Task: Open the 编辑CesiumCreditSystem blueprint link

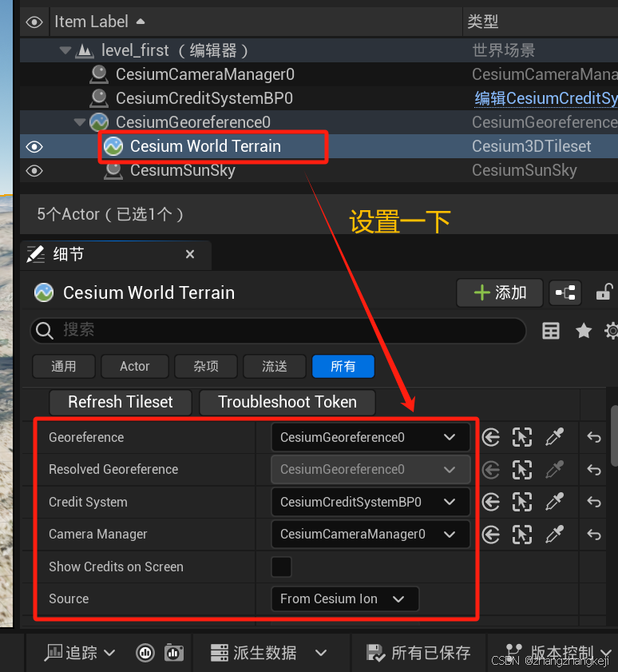Action: 545,98
